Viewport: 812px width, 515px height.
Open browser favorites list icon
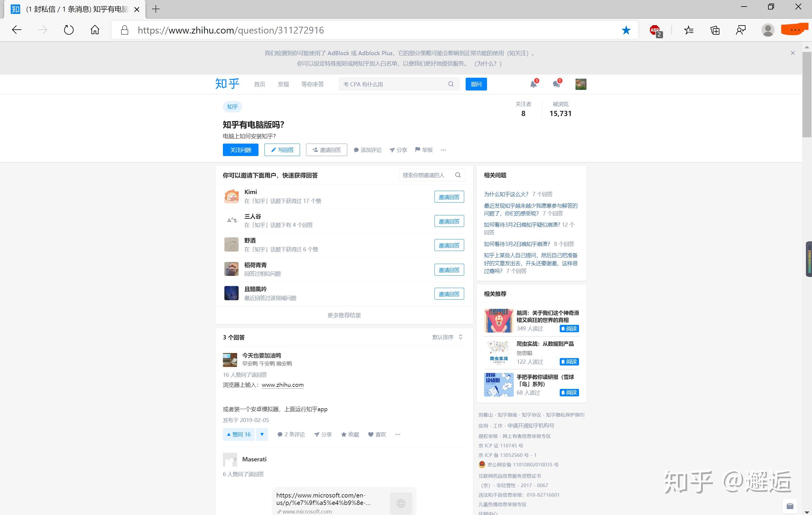click(x=689, y=30)
